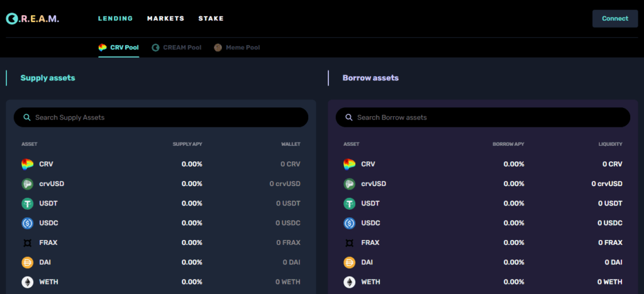Switch to the CRV Pool tab

119,48
